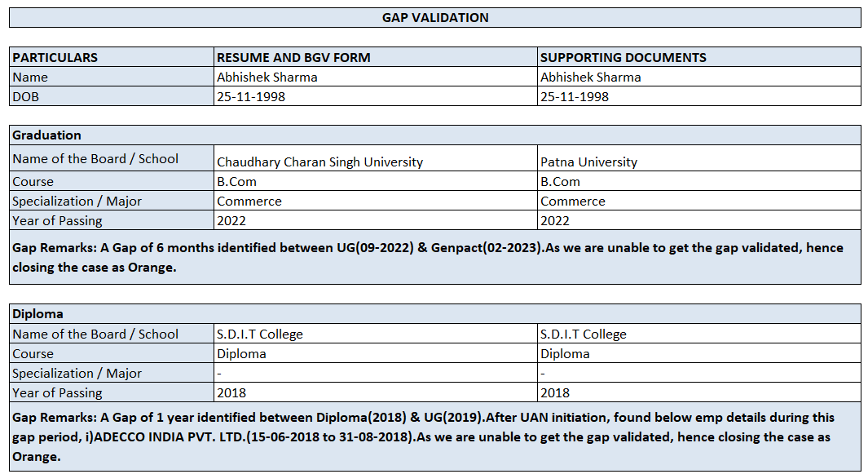Select Specialization / Major label under Graduation
This screenshot has height=474, width=868.
[x=77, y=201]
